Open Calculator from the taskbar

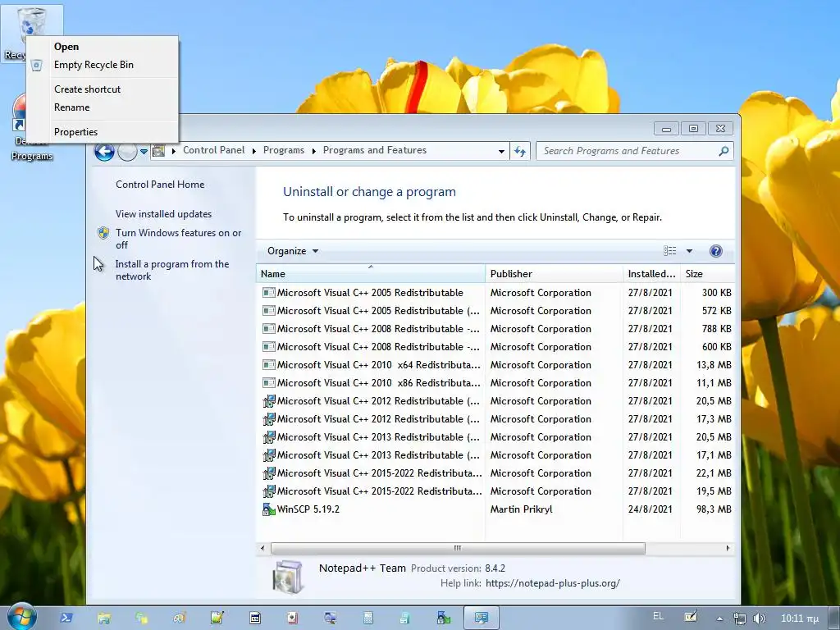(x=368, y=619)
